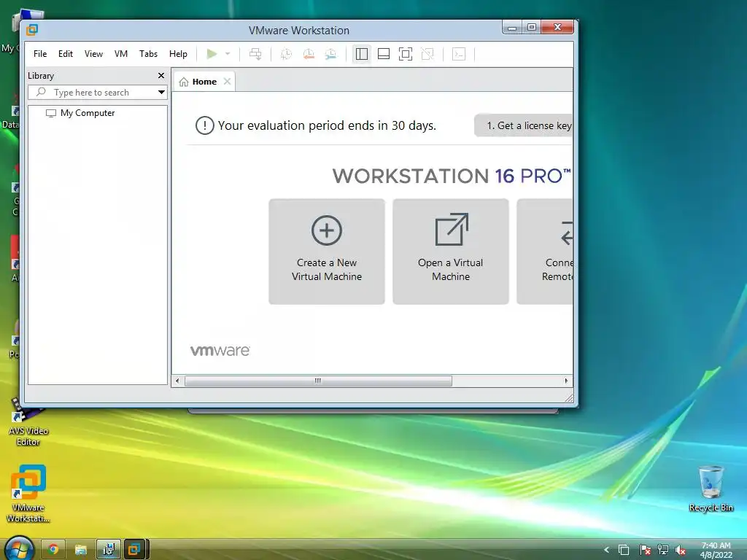Screen dimensions: 747x560
Task: Open the Edit menu
Action: coord(65,54)
